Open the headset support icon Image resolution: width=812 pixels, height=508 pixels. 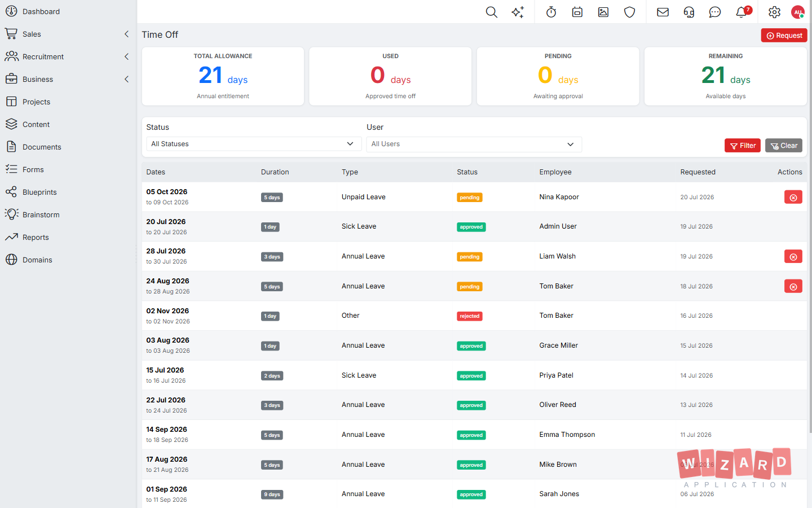point(689,12)
